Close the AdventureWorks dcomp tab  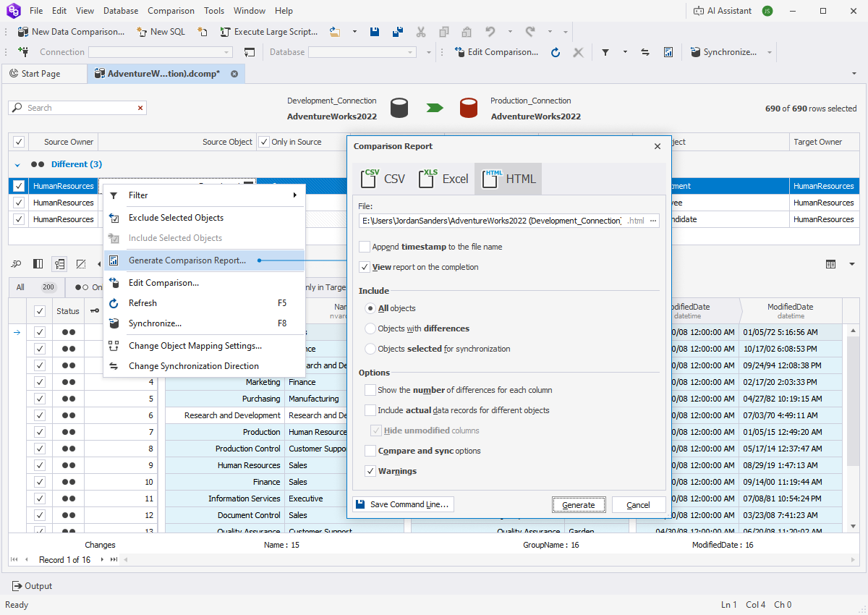[234, 74]
